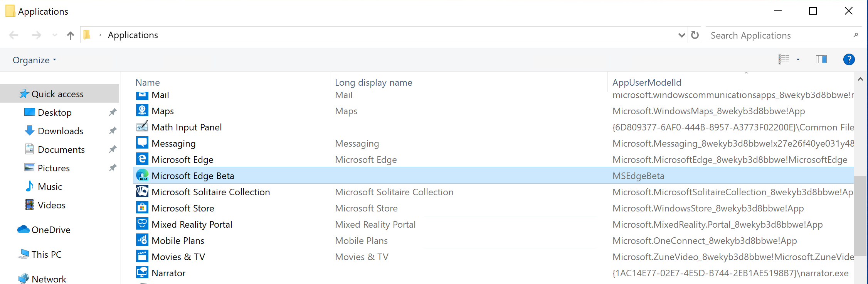Open the Organize dropdown menu
The width and height of the screenshot is (868, 284).
click(x=34, y=60)
